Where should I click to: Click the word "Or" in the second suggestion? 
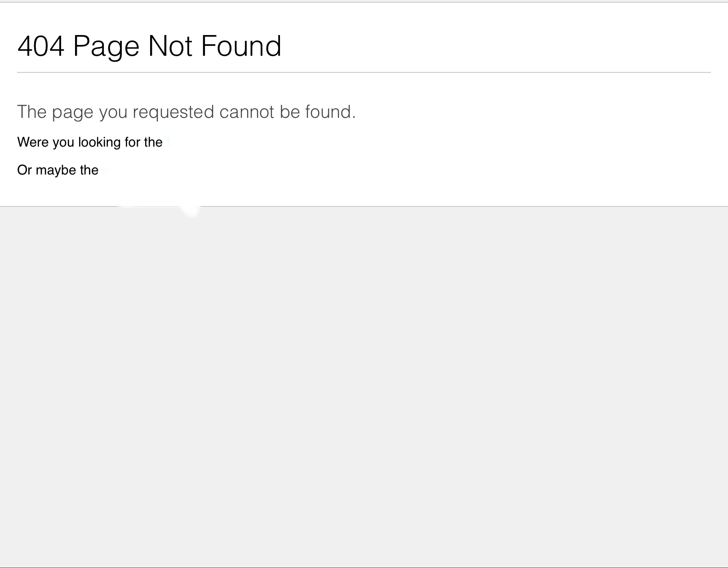[24, 170]
